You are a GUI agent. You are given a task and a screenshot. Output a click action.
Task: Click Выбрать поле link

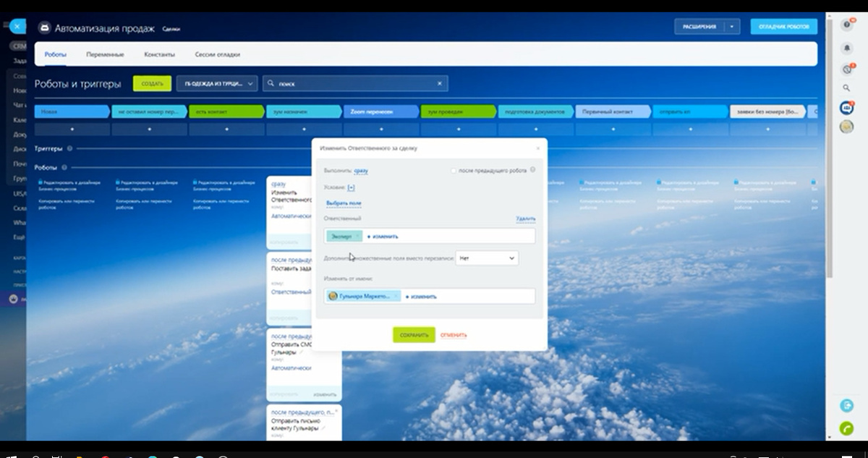(x=344, y=204)
